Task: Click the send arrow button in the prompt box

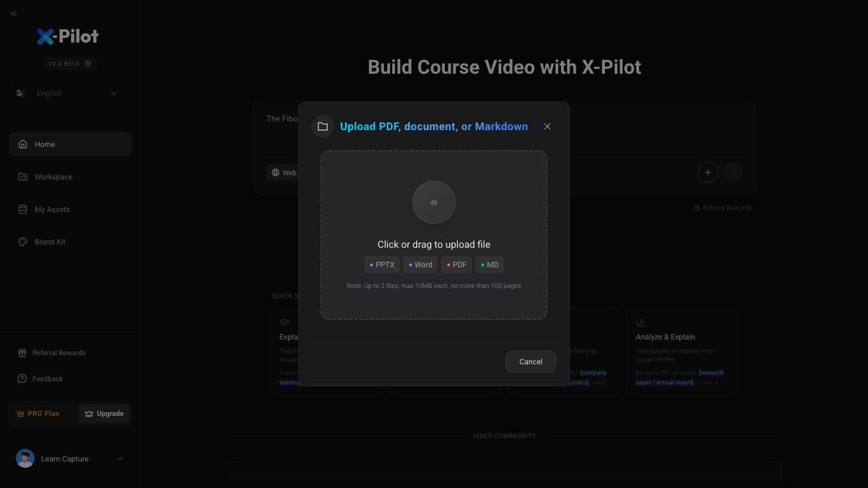Action: (733, 172)
